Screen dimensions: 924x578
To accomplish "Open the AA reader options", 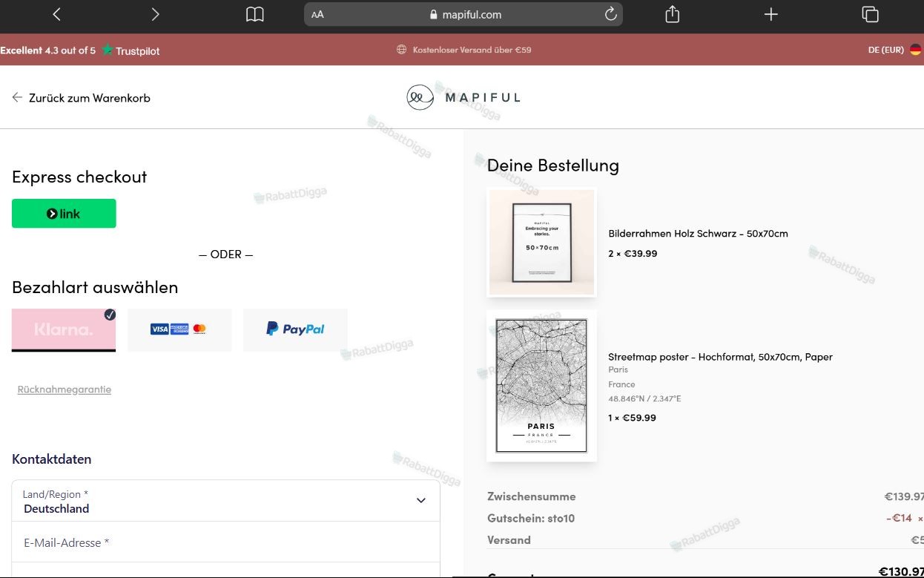I will [317, 14].
